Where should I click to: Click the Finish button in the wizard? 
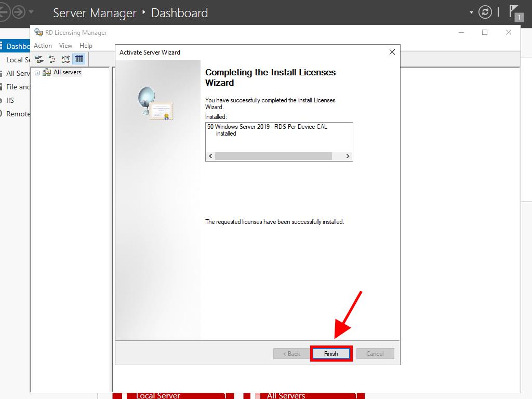(331, 353)
